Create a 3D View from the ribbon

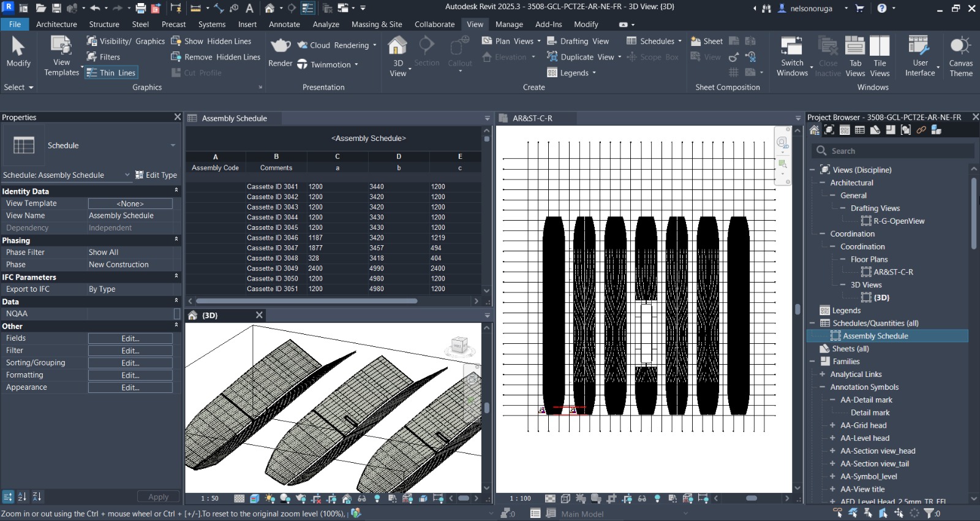click(398, 56)
